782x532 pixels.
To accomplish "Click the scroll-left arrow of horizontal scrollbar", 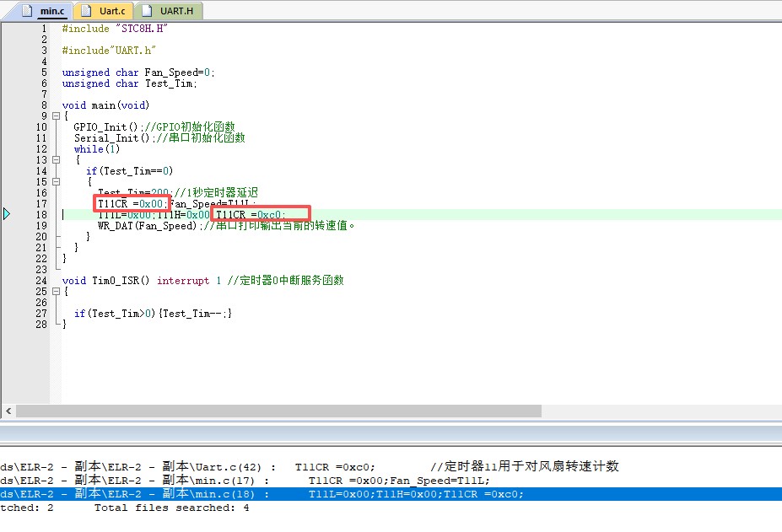I will pos(8,411).
